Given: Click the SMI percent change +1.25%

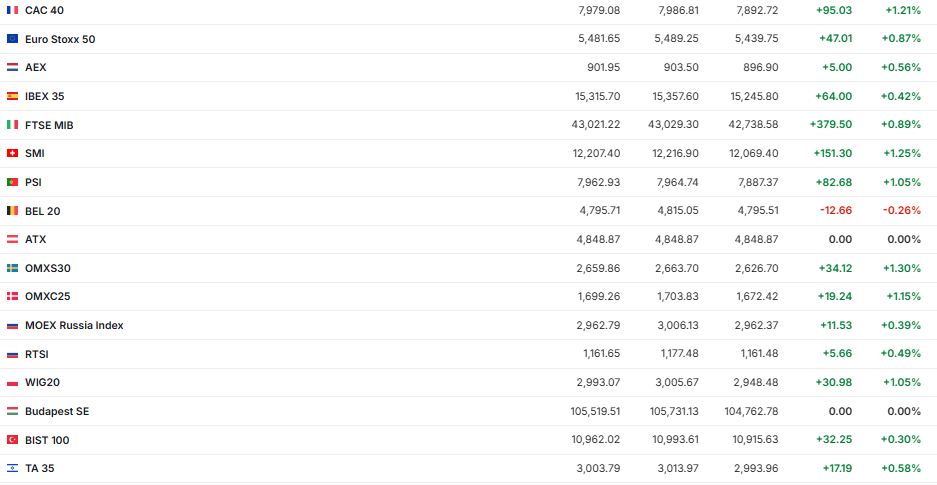Looking at the screenshot, I should tap(903, 153).
